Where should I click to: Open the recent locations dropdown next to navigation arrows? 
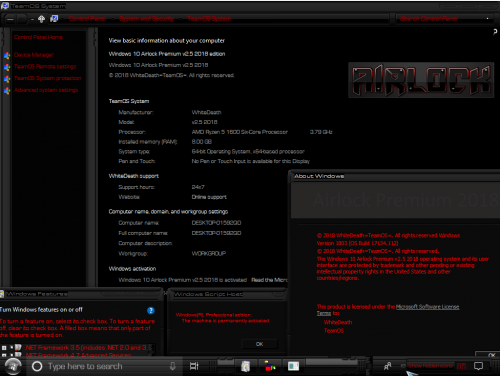tap(32, 19)
